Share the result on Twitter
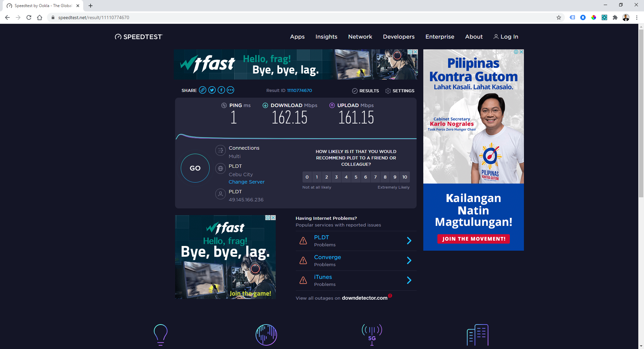Image resolution: width=644 pixels, height=349 pixels. (212, 90)
